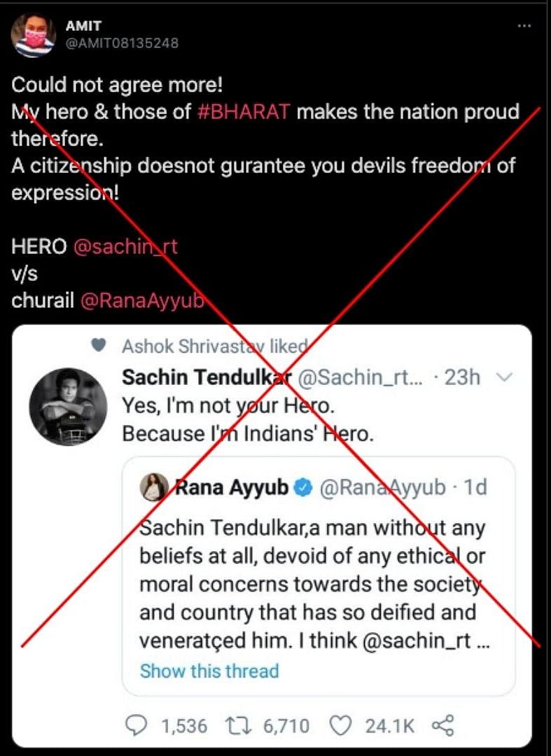Click the Show this thread link

[209, 671]
